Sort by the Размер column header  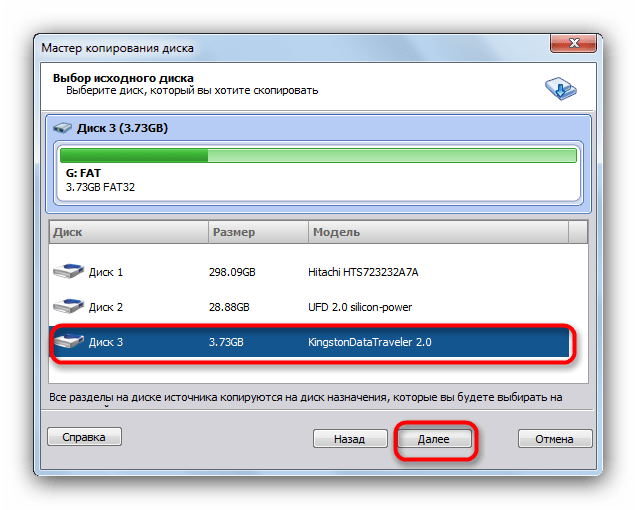point(258,232)
